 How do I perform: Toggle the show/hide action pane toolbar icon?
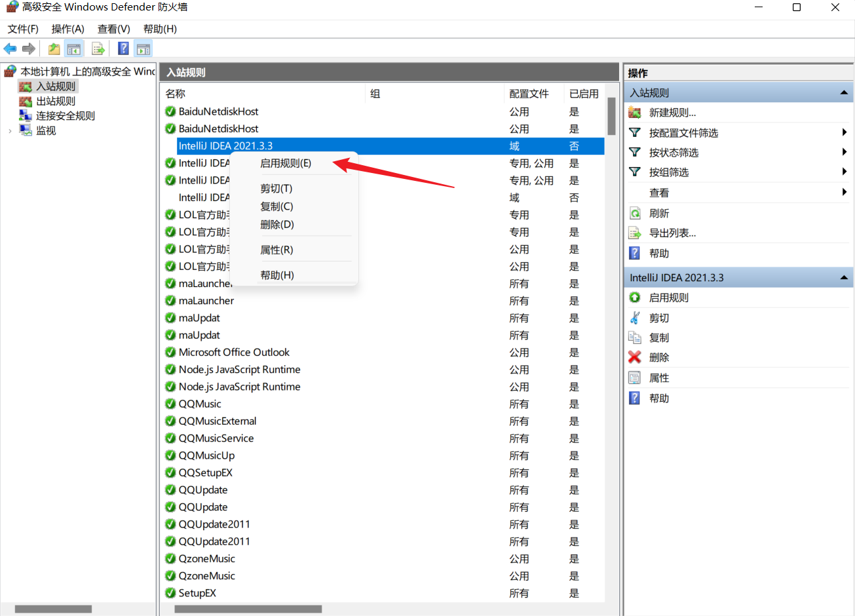point(143,48)
